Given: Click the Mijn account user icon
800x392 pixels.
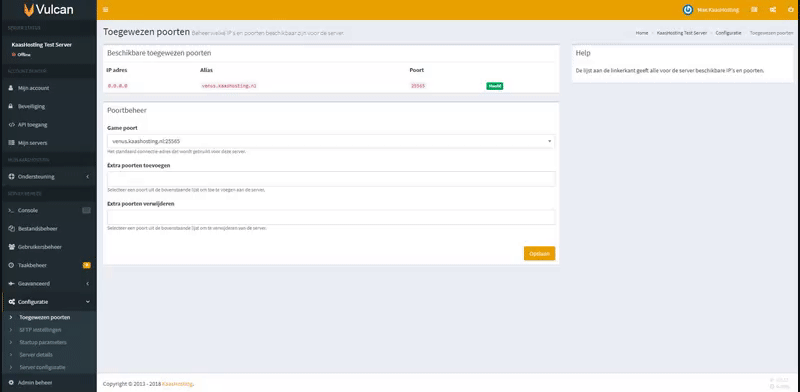Looking at the screenshot, I should click(11, 88).
